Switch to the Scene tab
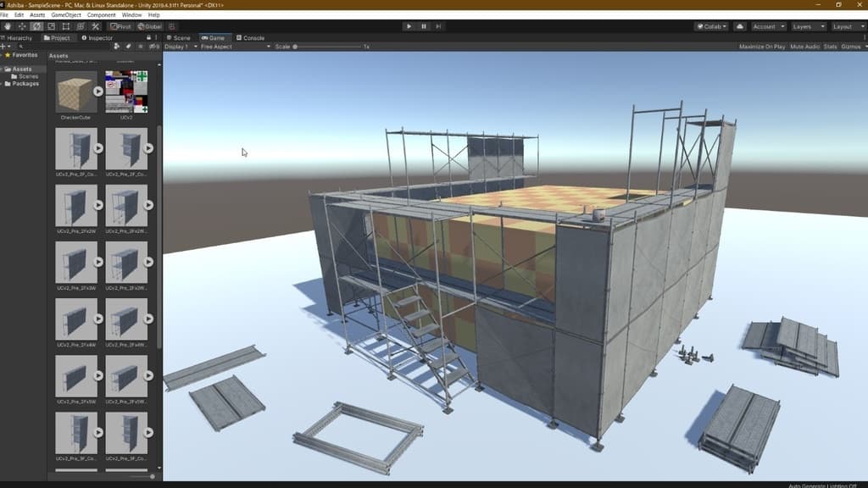Screen dimensions: 868x488 [179, 37]
